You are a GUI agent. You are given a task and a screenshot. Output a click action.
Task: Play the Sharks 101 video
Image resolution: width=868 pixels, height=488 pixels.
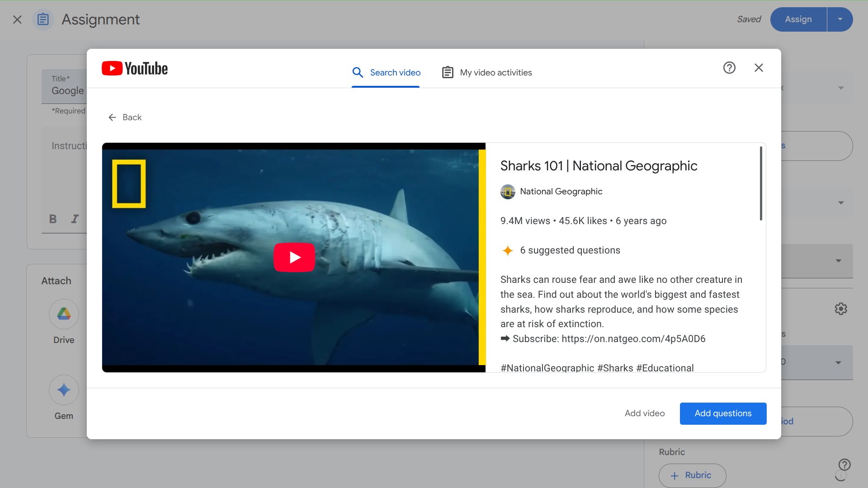point(294,258)
